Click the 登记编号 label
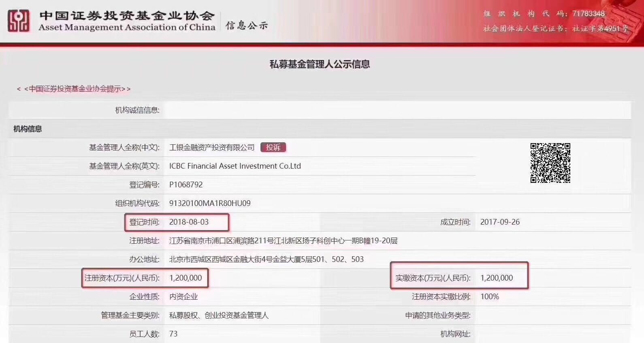 point(145,184)
